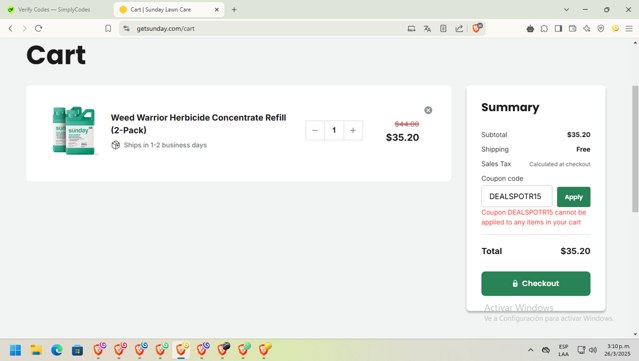The width and height of the screenshot is (639, 361).
Task: Apply the coupon with the Apply button
Action: pos(573,197)
